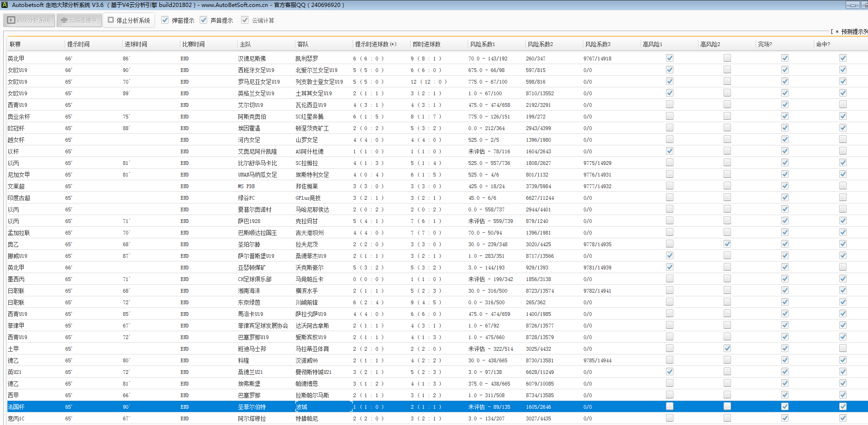The image size is (868, 425).
Task: Uncheck 高风险2 in the 圣珀尔滕 row
Action: pos(727,244)
